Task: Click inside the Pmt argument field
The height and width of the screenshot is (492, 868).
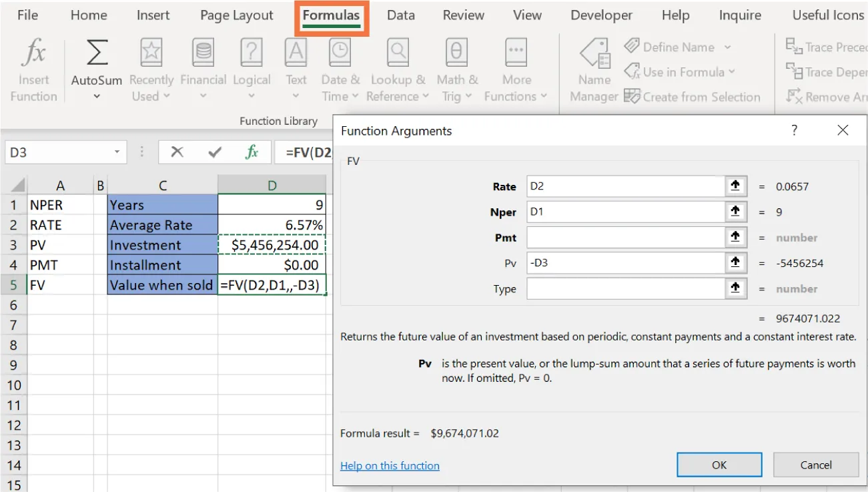Action: click(x=627, y=237)
